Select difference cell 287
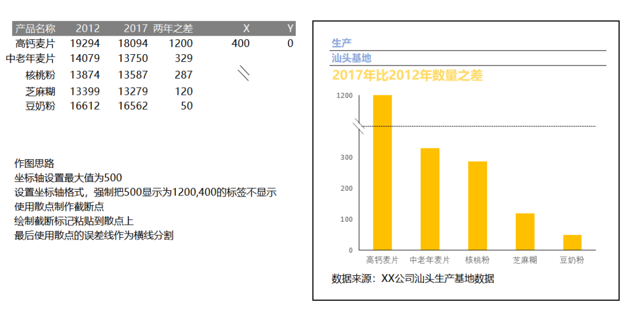The height and width of the screenshot is (314, 644). 184,75
